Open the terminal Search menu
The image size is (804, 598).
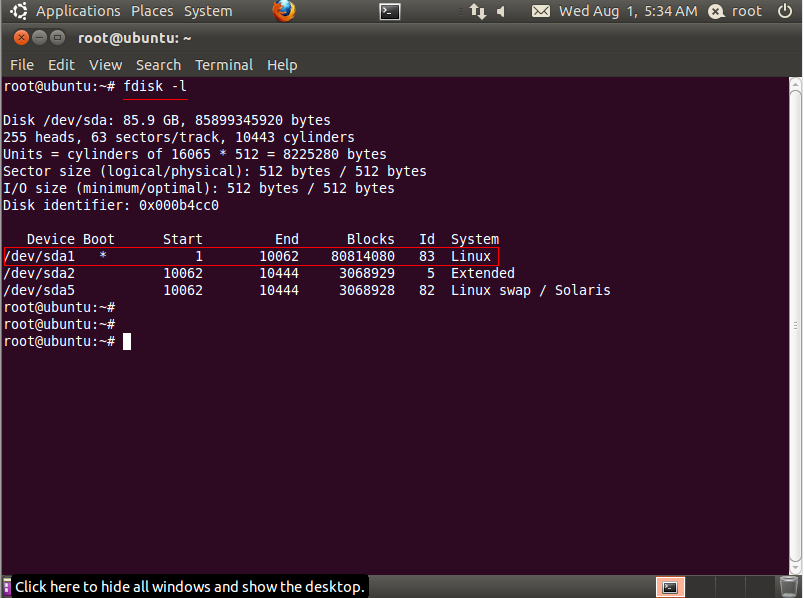pos(158,65)
